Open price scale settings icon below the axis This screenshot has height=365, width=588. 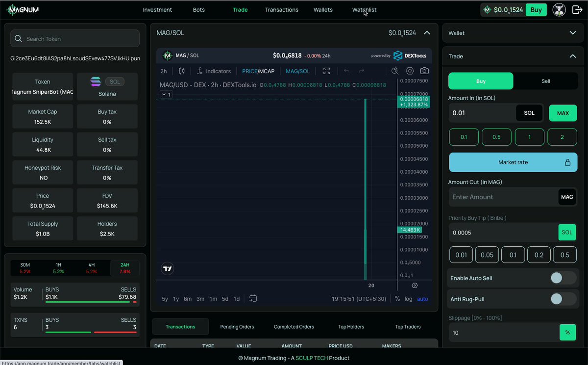(415, 286)
